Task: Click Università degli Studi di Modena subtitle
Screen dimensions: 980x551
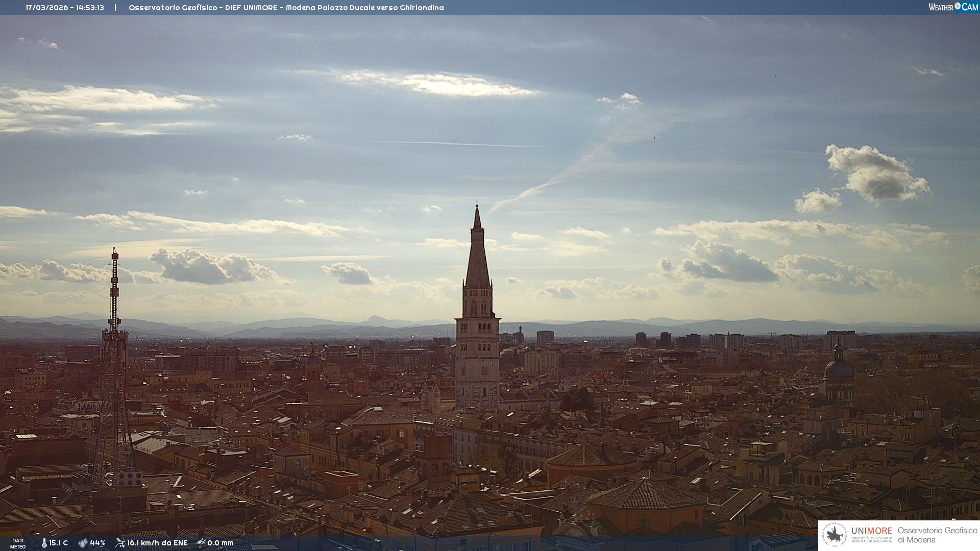Action: [871, 539]
